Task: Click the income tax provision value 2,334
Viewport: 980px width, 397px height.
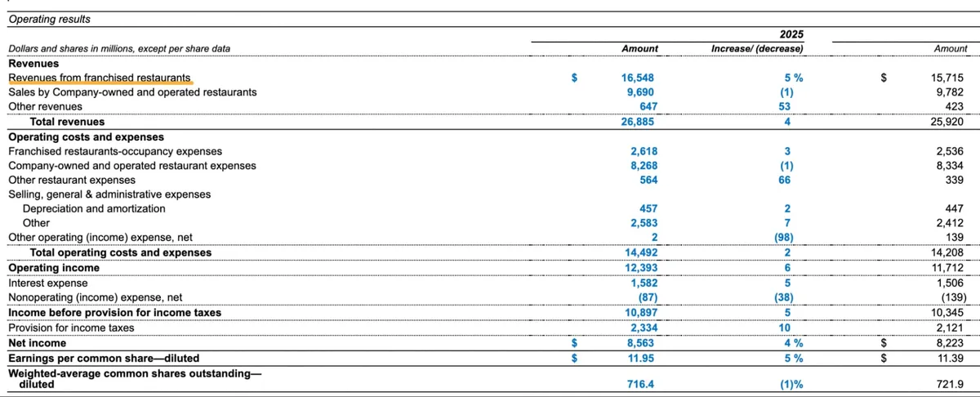Action: (x=644, y=328)
